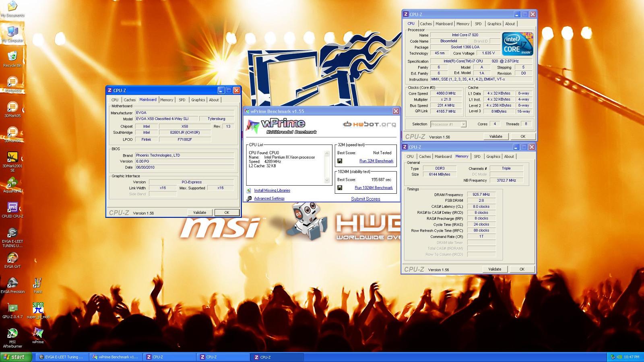644x362 pixels.
Task: Click Validate in CPU tab window
Action: [496, 137]
